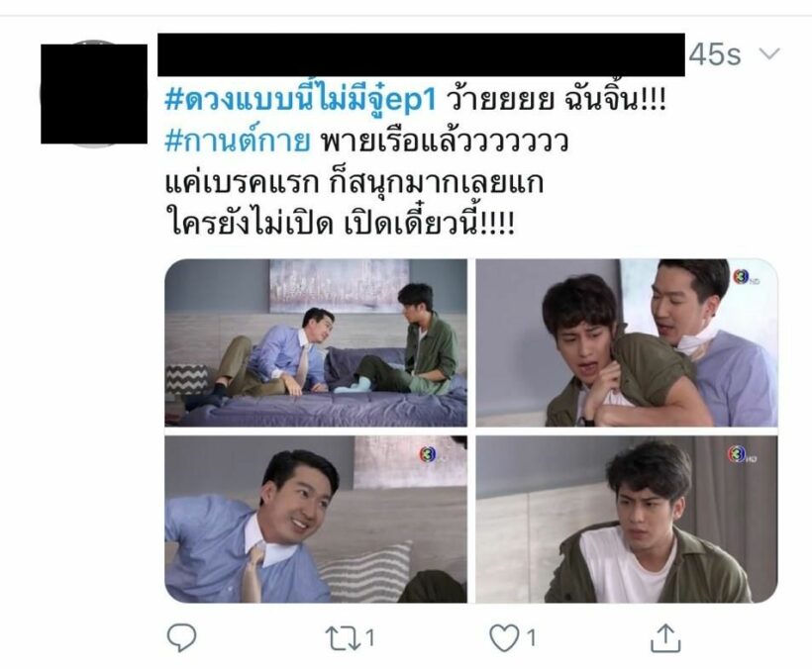Like the tweet with the heart icon
The height and width of the screenshot is (669, 812).
point(504,638)
